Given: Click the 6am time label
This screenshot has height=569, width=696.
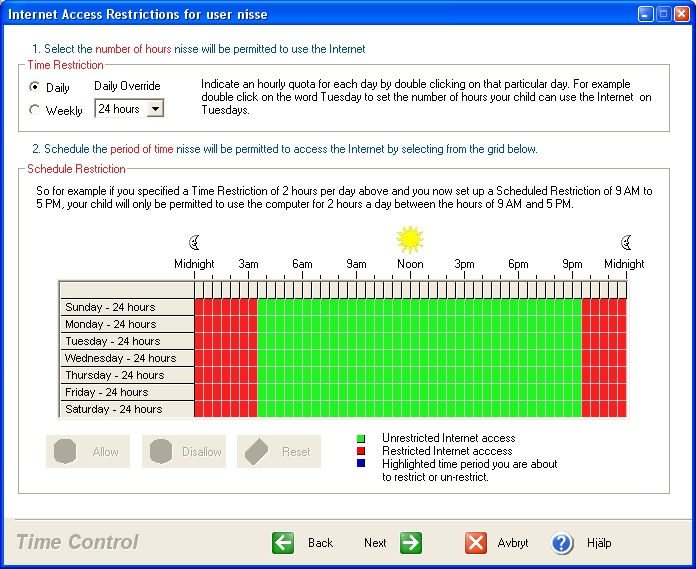Looking at the screenshot, I should (x=302, y=264).
